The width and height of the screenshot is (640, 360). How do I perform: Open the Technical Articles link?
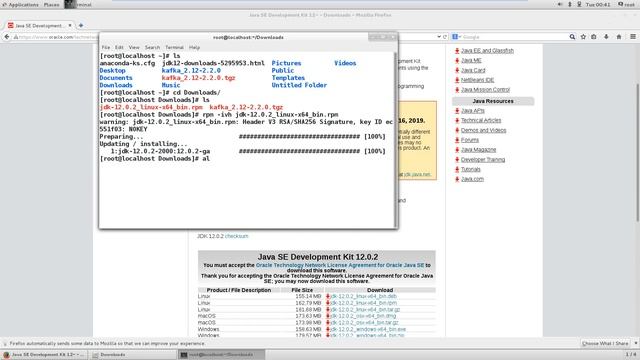[481, 120]
